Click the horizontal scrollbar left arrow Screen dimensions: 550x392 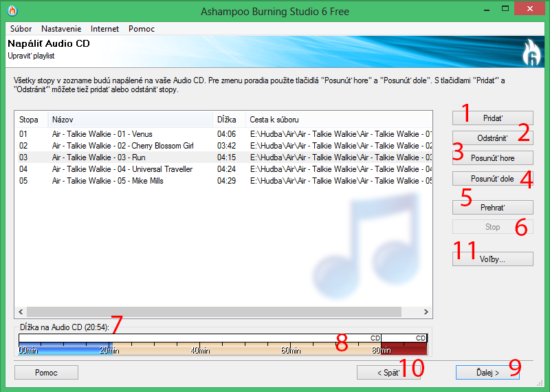click(x=21, y=312)
